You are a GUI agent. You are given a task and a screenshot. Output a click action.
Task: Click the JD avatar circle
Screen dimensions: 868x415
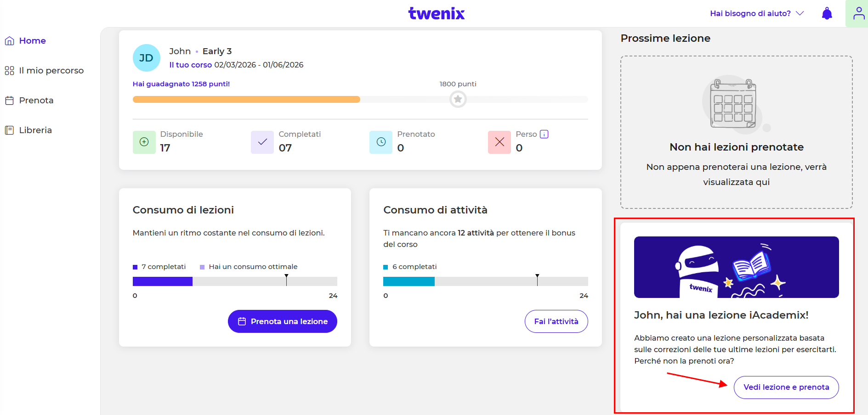(x=146, y=58)
